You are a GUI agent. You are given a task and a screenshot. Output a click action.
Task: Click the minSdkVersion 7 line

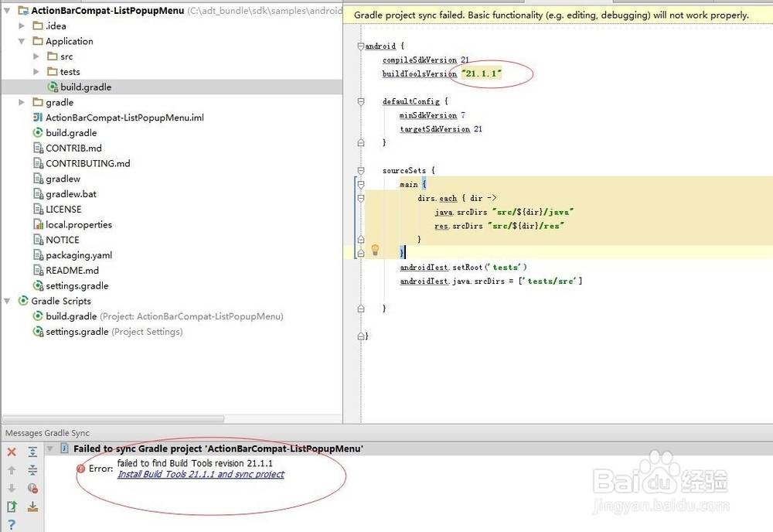[432, 115]
